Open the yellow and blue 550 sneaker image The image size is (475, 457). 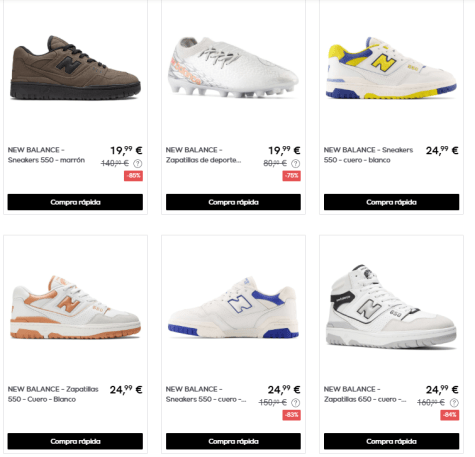click(391, 68)
